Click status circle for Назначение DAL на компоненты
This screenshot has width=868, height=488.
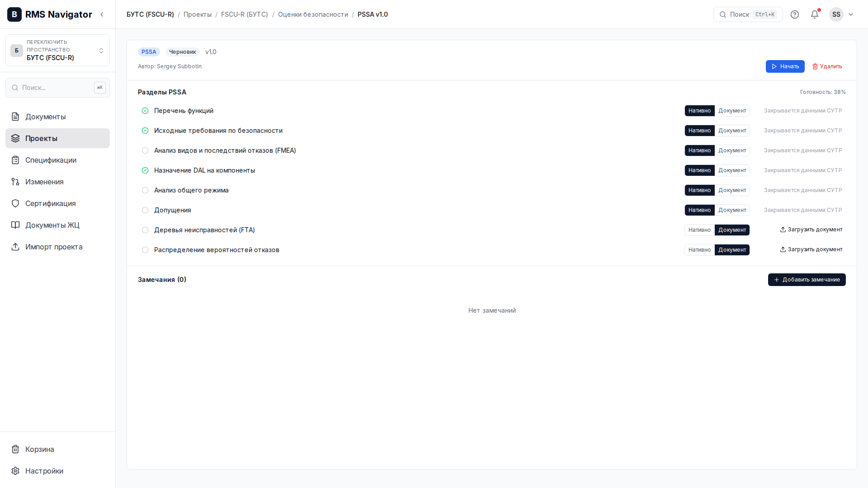pyautogui.click(x=145, y=170)
